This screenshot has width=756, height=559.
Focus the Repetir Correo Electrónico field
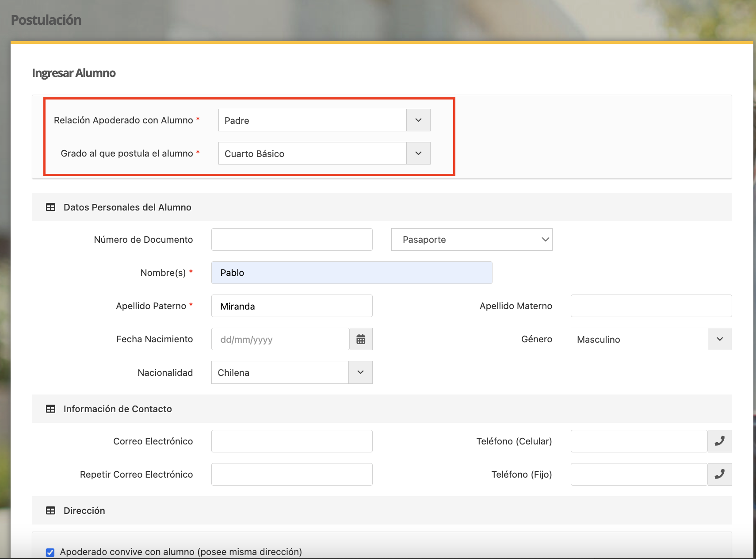292,474
